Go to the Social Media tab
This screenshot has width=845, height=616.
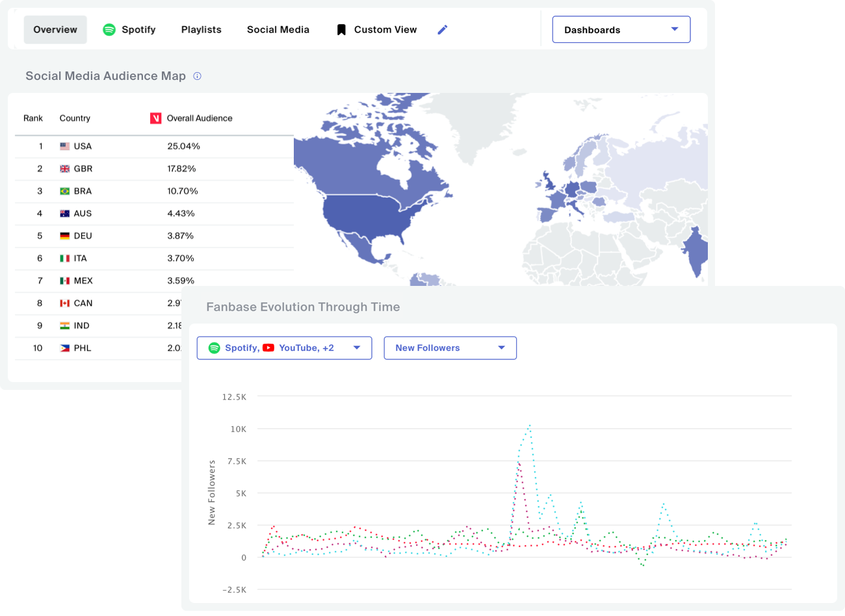(278, 30)
